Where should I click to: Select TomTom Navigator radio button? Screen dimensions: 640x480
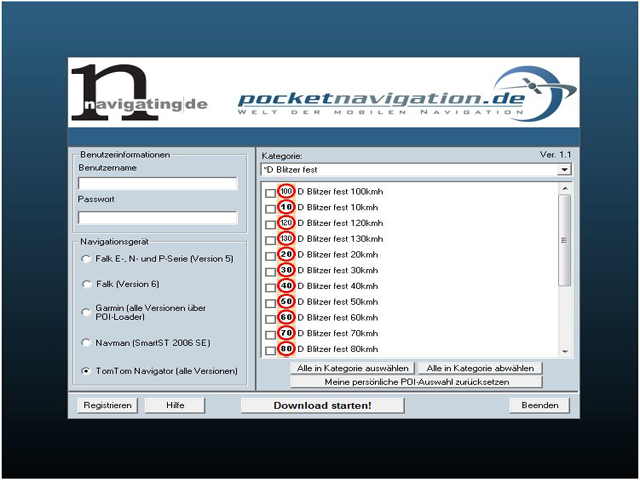coord(85,371)
